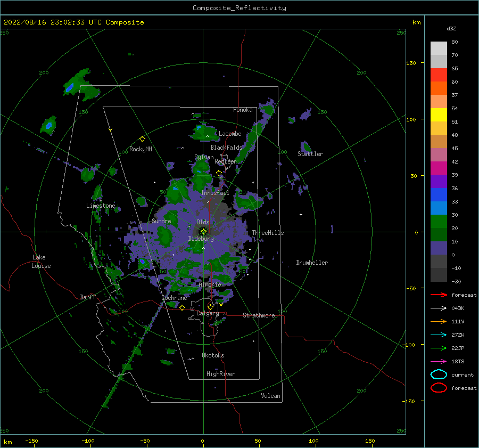479x448 pixels.
Task: Click the RockyMH label
Action: (141, 149)
